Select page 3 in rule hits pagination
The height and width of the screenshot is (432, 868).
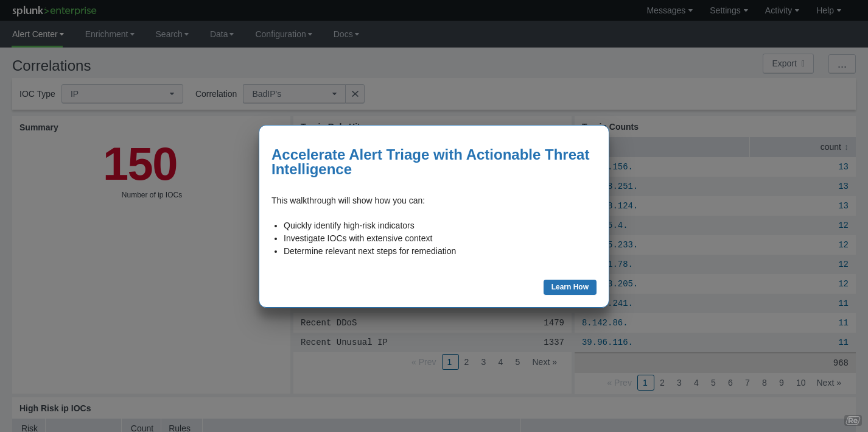pyautogui.click(x=483, y=362)
